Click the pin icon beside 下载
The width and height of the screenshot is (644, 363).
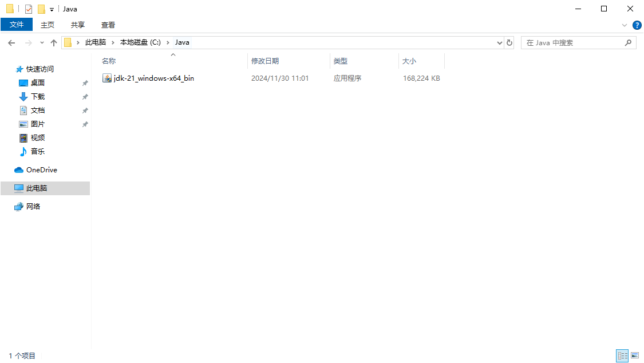pos(85,97)
